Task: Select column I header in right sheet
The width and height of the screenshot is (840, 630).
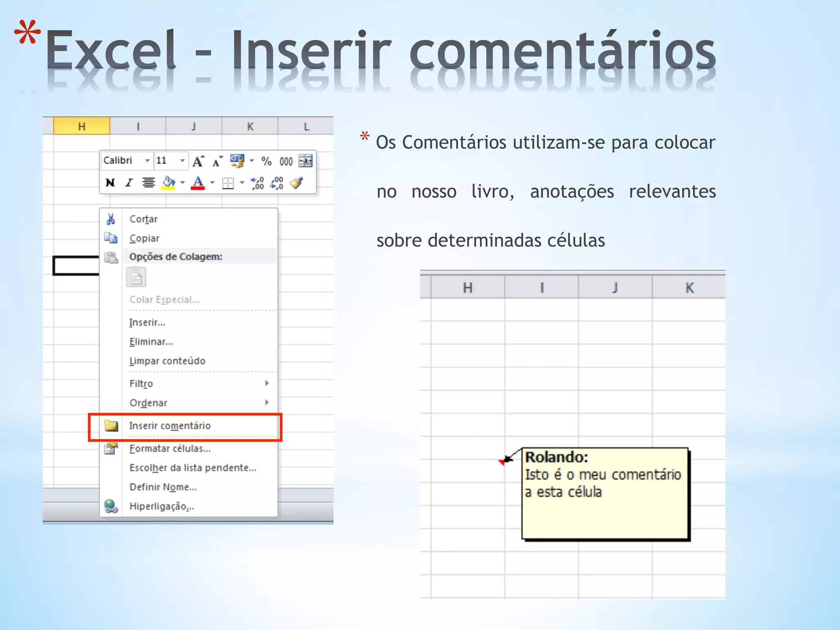Action: point(542,287)
